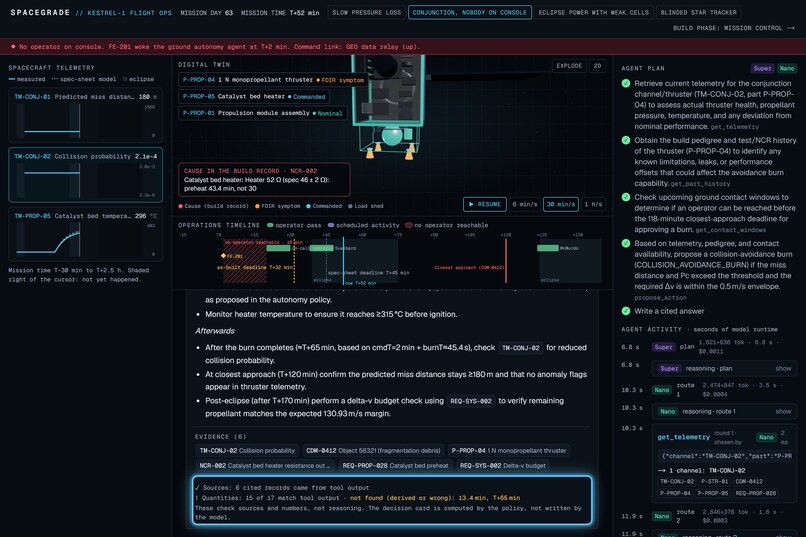Click the now T+52 min cursor line

pyautogui.click(x=343, y=261)
